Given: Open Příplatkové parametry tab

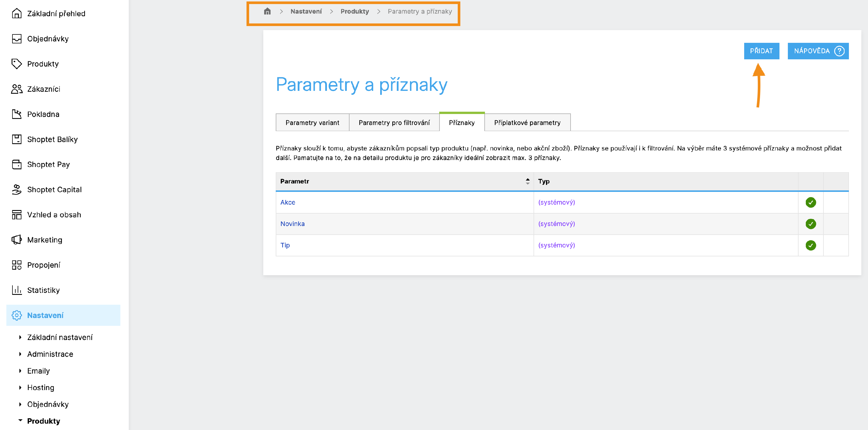Looking at the screenshot, I should (527, 123).
